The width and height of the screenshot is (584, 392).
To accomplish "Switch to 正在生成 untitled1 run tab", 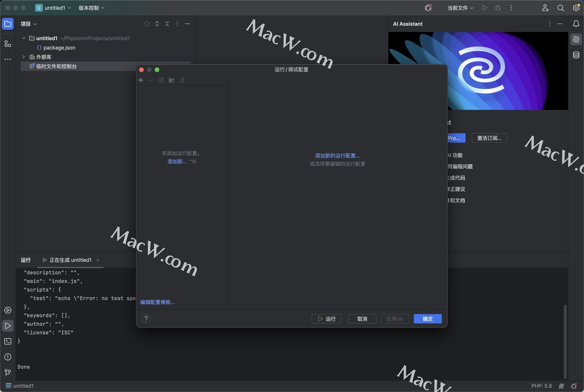I will [70, 260].
